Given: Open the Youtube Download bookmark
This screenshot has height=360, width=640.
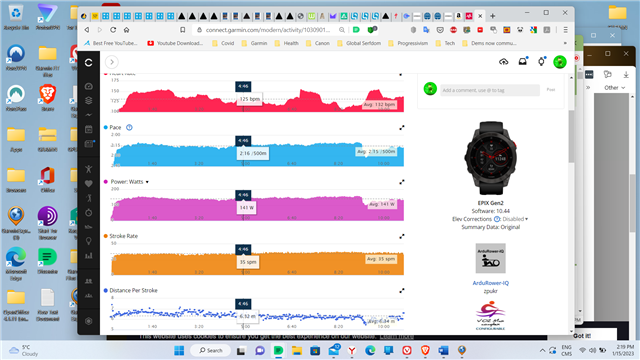Looking at the screenshot, I should coord(175,43).
